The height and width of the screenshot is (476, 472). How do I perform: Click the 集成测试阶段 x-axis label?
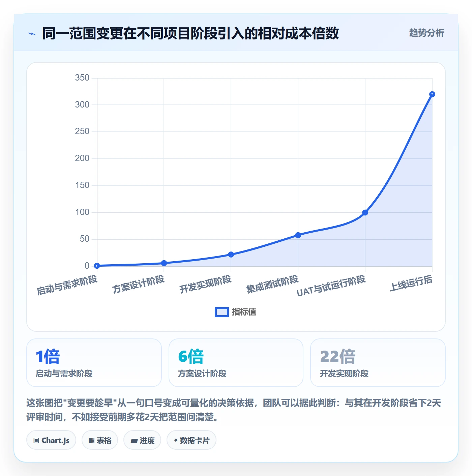pyautogui.click(x=272, y=284)
